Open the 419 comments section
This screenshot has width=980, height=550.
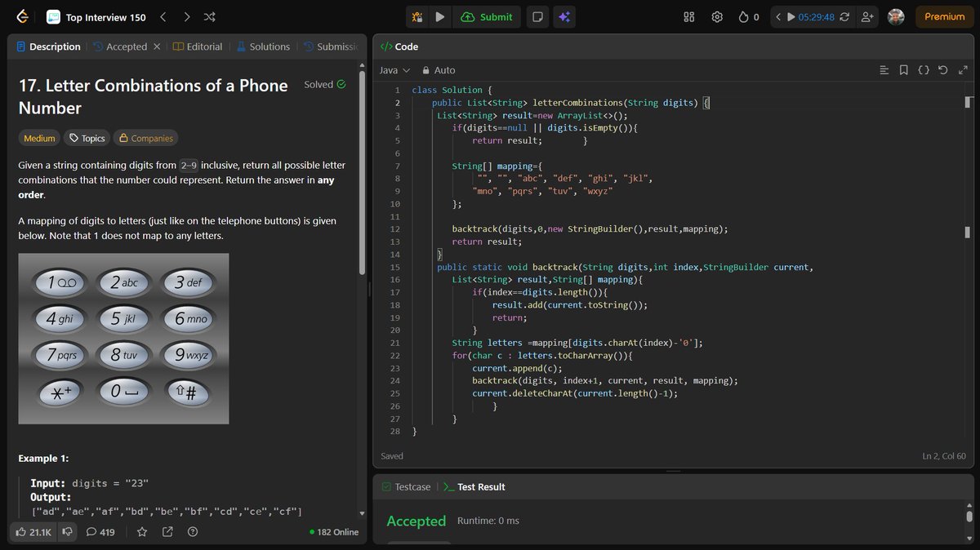tap(100, 532)
